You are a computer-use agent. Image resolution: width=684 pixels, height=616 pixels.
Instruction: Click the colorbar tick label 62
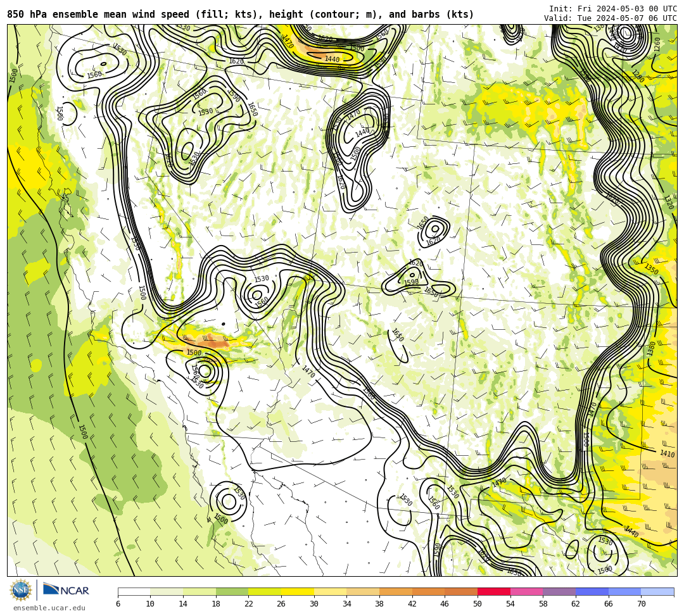pos(576,604)
